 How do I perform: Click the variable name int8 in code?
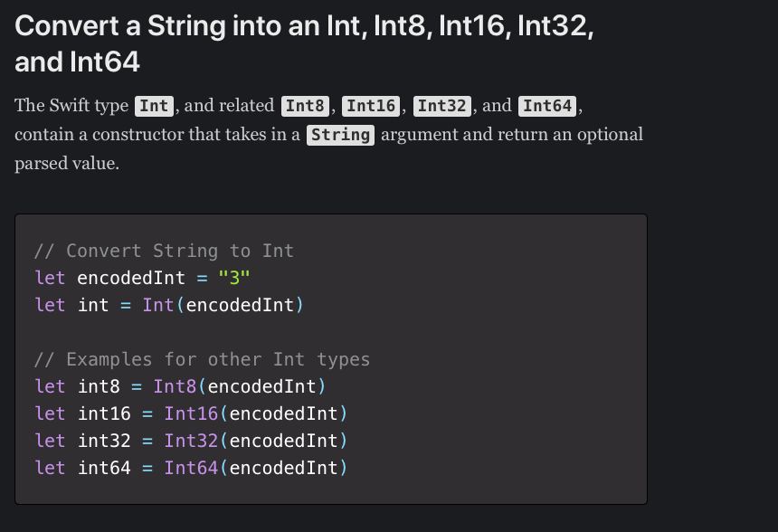99,386
